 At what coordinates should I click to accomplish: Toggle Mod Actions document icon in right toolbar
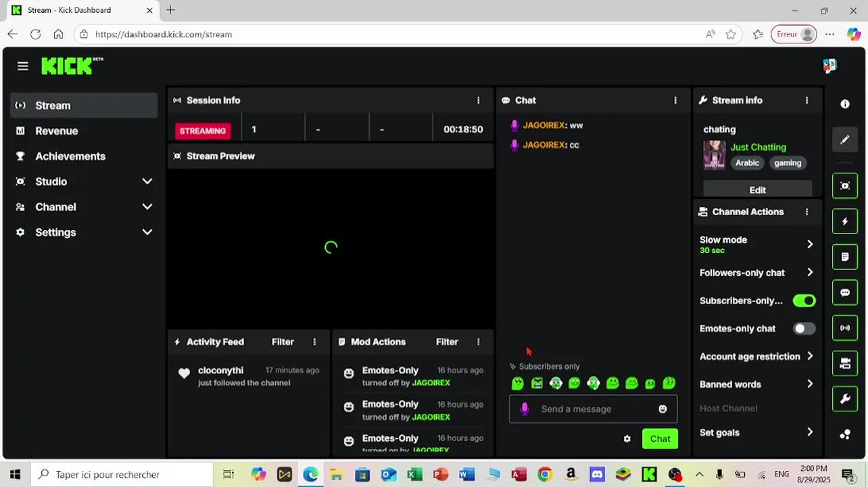[845, 257]
